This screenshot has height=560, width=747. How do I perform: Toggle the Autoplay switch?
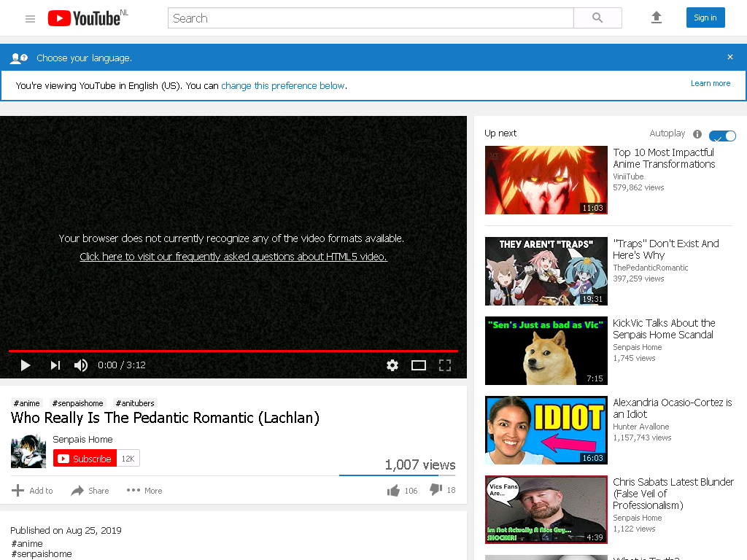click(722, 136)
